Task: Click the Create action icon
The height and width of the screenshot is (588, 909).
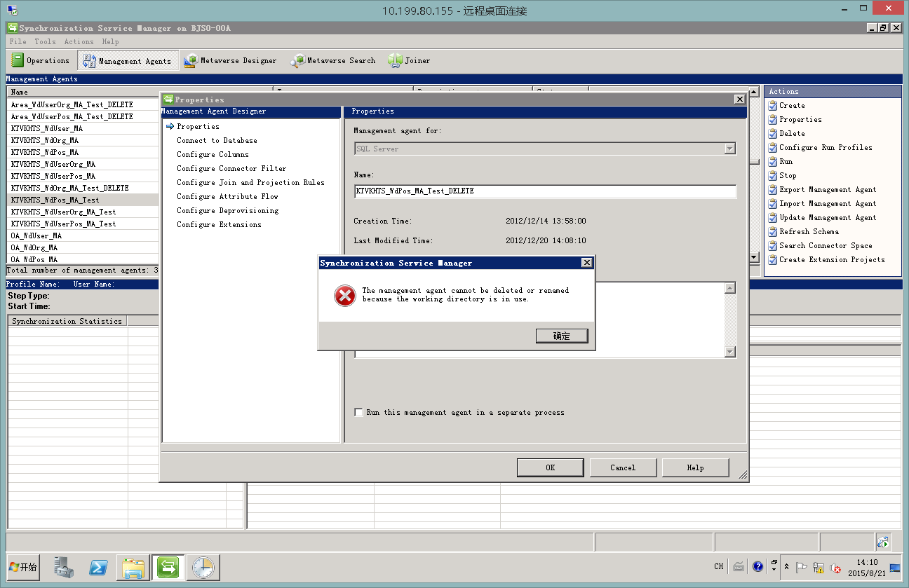Action: click(772, 105)
